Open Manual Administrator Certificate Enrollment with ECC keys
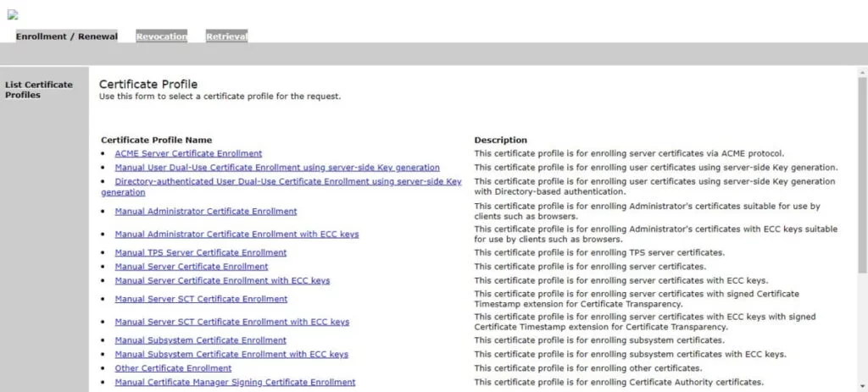 (237, 235)
